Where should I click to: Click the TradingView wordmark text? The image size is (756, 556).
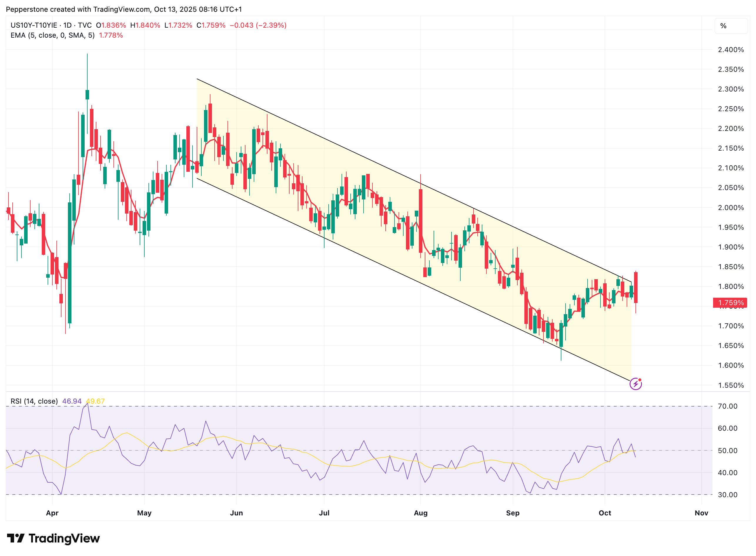pos(64,538)
